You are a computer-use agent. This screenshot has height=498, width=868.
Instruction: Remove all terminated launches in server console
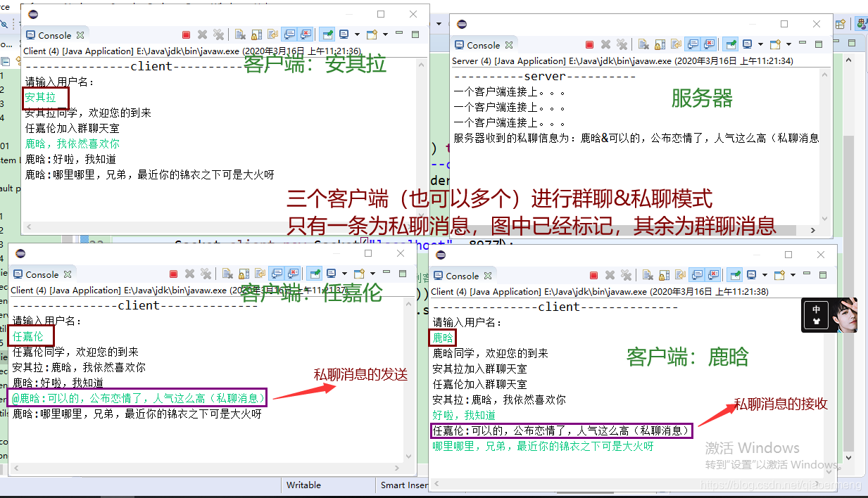(x=622, y=44)
